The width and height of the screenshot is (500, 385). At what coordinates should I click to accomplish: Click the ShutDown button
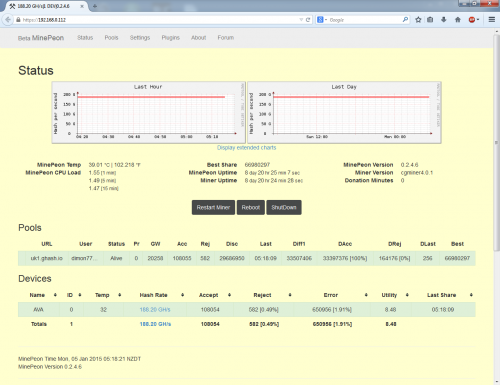(284, 207)
